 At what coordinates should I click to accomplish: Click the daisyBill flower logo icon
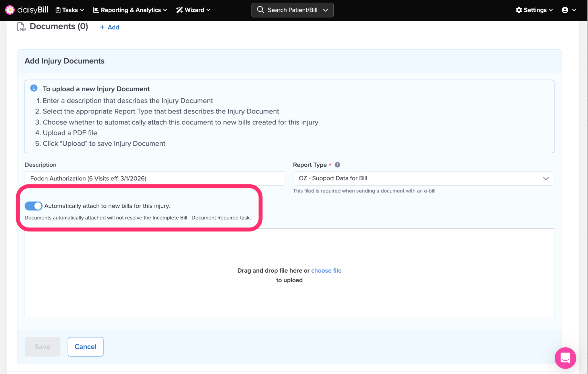coord(10,10)
